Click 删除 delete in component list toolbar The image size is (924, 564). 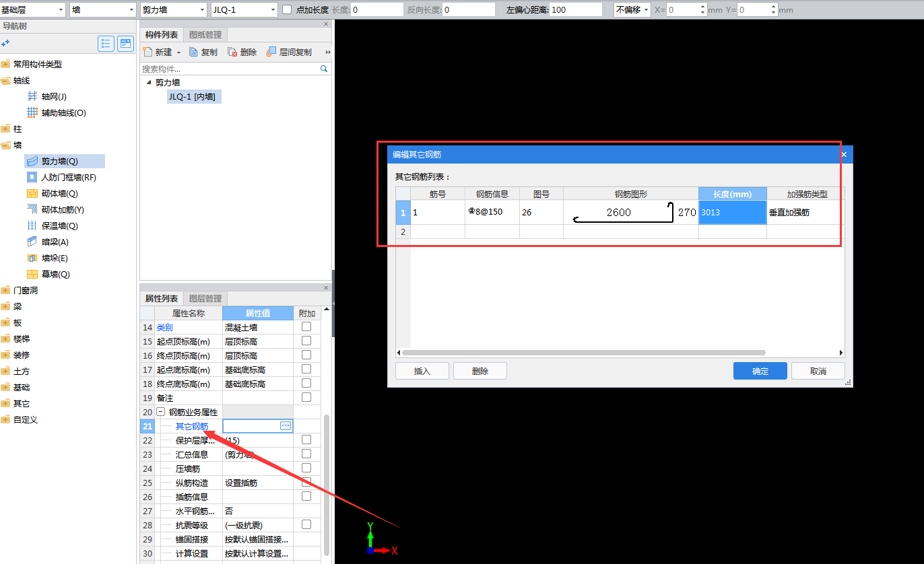tap(242, 52)
